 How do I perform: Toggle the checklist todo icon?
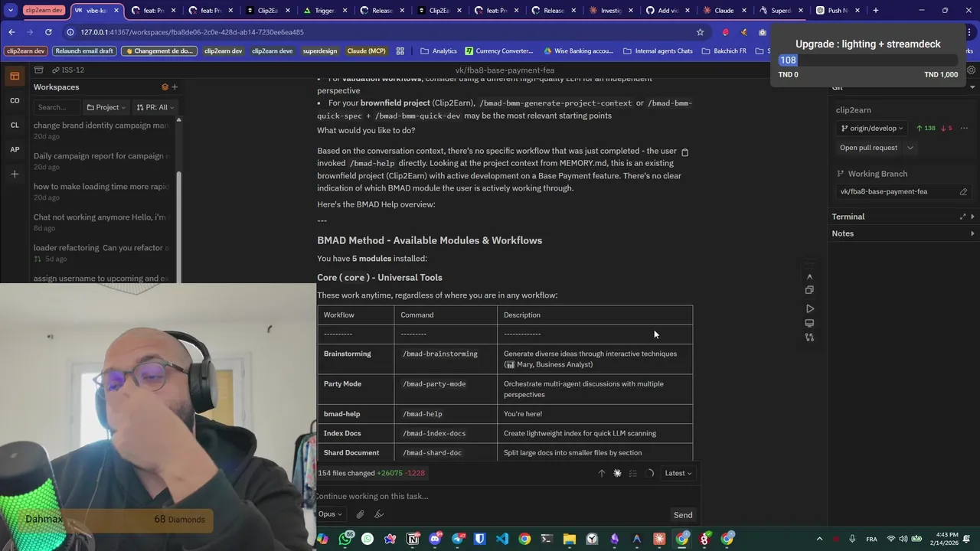click(632, 473)
